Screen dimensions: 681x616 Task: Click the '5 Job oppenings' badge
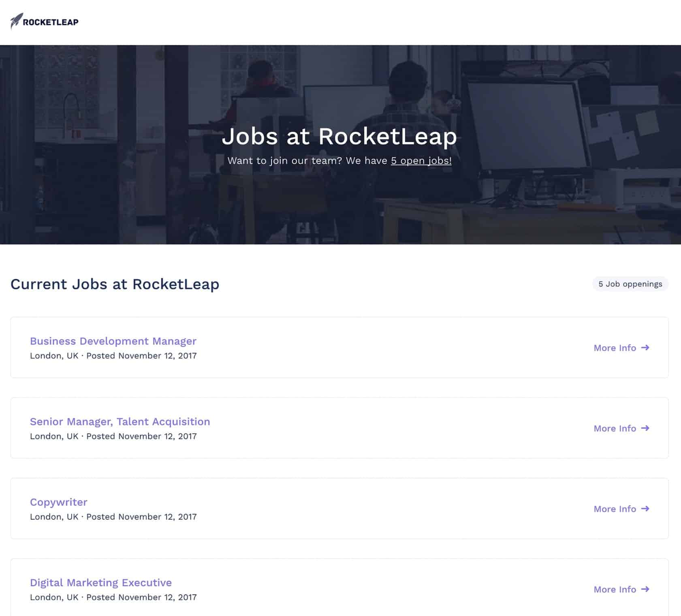tap(630, 284)
